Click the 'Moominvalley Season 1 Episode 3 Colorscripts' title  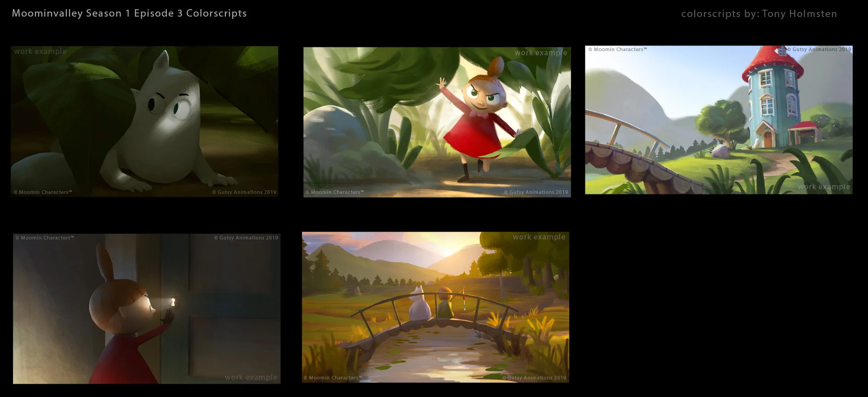[x=130, y=13]
